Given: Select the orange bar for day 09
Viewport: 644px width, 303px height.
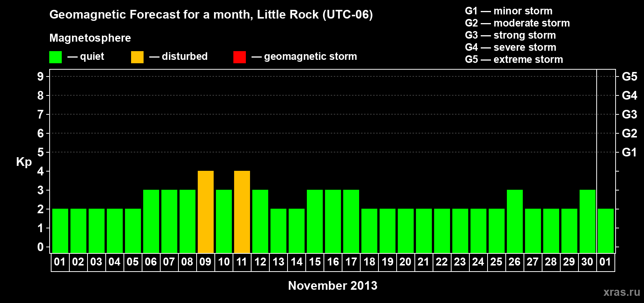Looking at the screenshot, I should pyautogui.click(x=206, y=212).
